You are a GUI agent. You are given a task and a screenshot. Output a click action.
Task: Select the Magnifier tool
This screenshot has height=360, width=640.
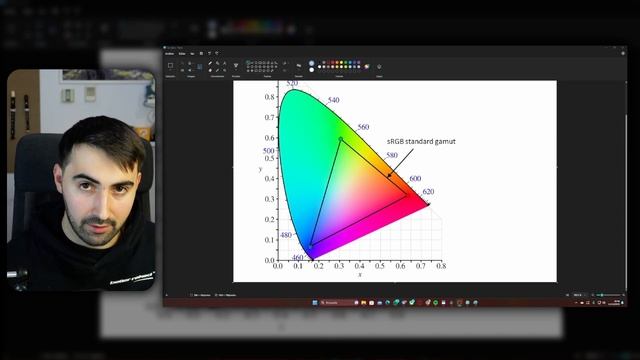click(224, 70)
